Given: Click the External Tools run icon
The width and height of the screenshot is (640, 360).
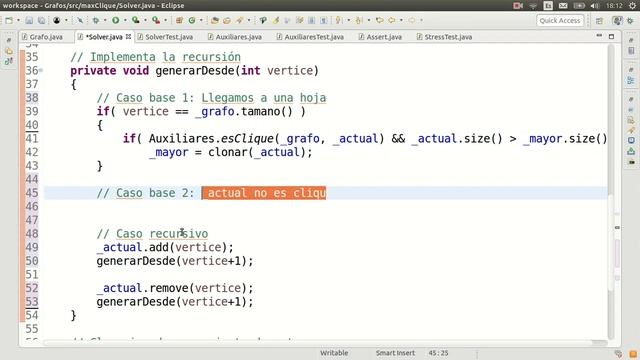Looking at the screenshot, I should (156, 20).
